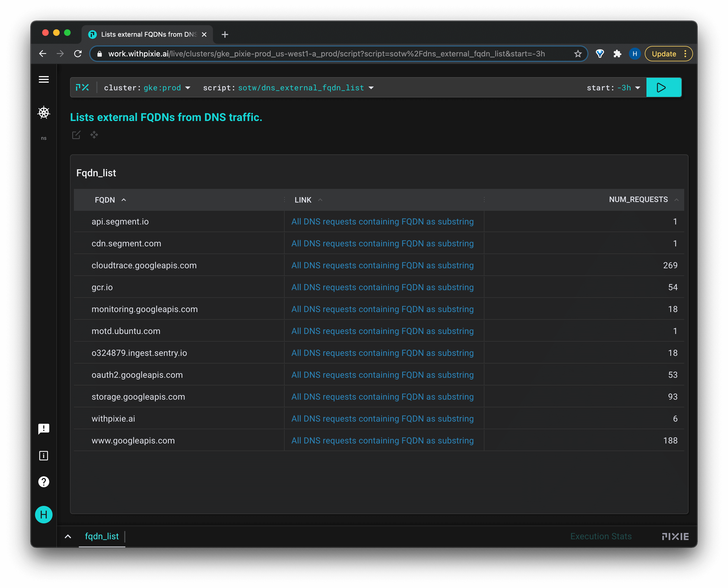Open the docs info icon in sidebar
This screenshot has width=728, height=588.
(x=44, y=456)
